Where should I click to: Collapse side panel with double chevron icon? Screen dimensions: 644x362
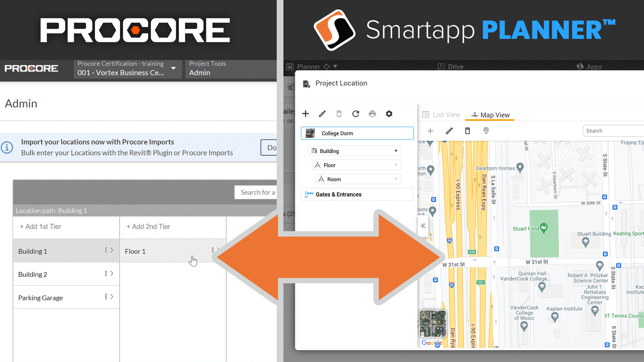pyautogui.click(x=423, y=226)
